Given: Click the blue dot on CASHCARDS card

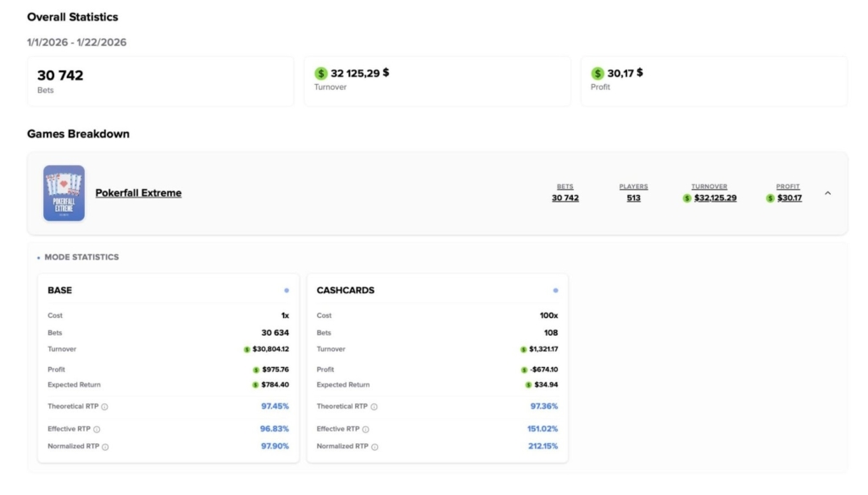Looking at the screenshot, I should 556,291.
